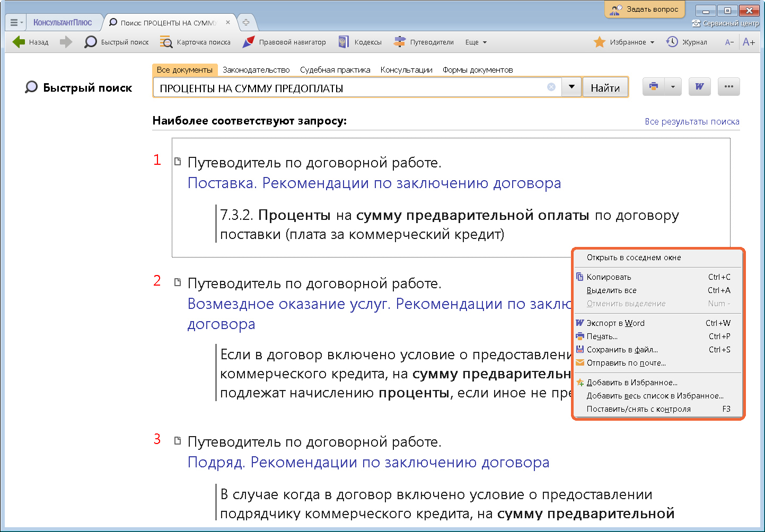Minimize the КонсультантПлюс window
Viewport: 765px width, 532px height.
(x=706, y=11)
